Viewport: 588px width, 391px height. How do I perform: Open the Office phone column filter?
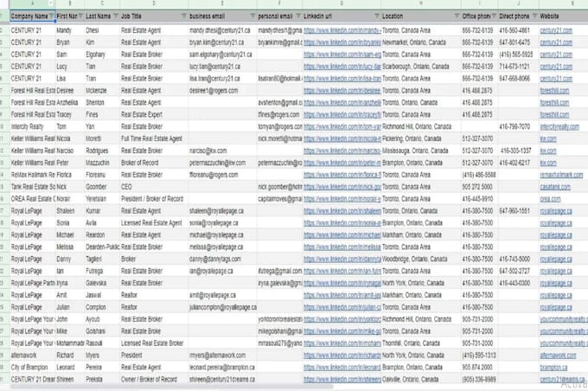tap(494, 16)
